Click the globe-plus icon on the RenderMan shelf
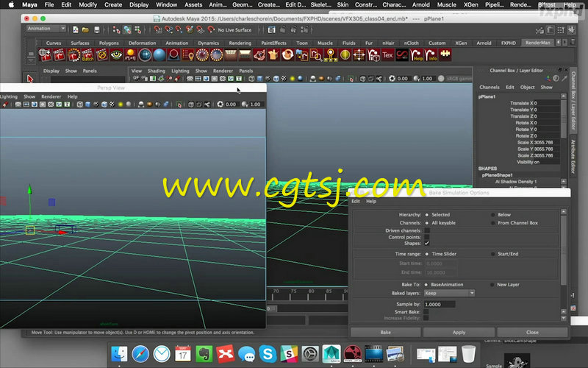Viewport: 588px width, 368px height. pos(44,54)
